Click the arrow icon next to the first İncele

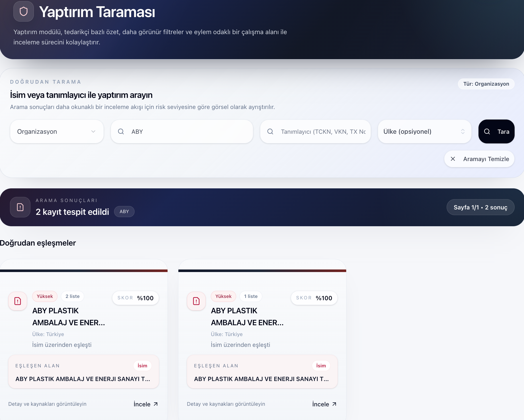click(x=156, y=404)
